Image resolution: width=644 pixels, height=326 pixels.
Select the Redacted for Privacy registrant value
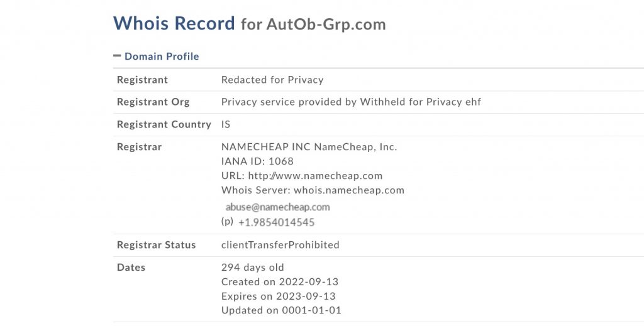point(272,80)
